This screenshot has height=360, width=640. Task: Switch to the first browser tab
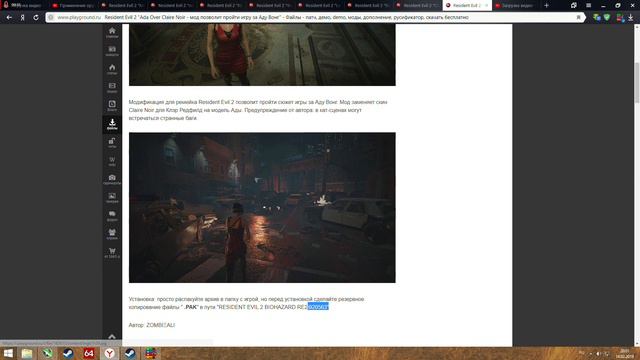(24, 5)
